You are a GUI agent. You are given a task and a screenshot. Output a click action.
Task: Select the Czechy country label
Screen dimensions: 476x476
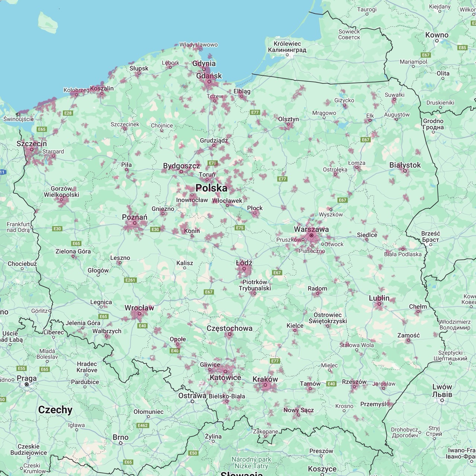[x=55, y=410]
